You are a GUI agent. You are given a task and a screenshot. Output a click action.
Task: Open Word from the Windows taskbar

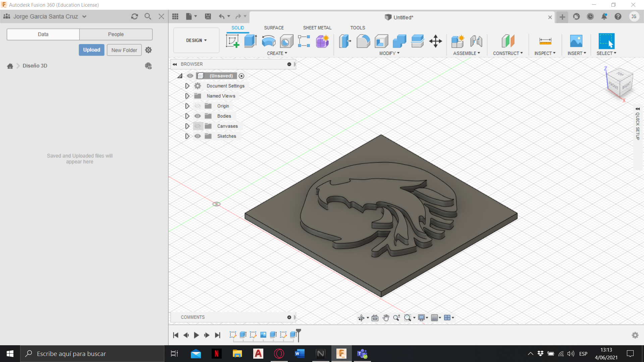[x=300, y=354]
